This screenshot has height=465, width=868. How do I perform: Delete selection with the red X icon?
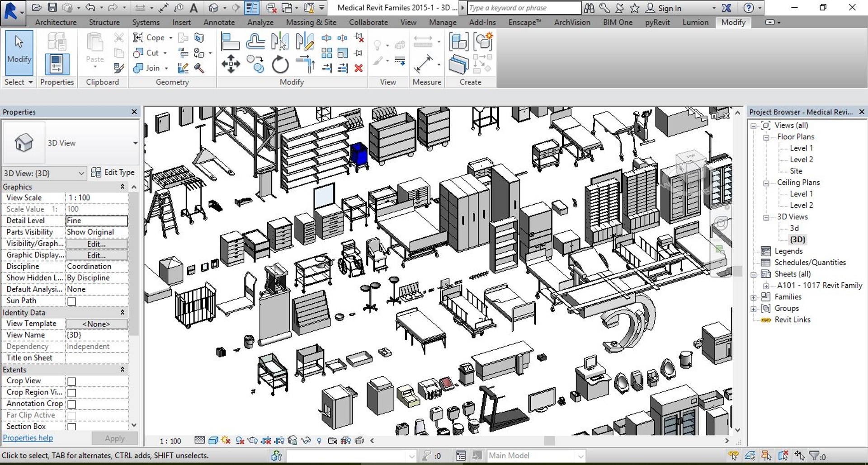click(x=359, y=68)
